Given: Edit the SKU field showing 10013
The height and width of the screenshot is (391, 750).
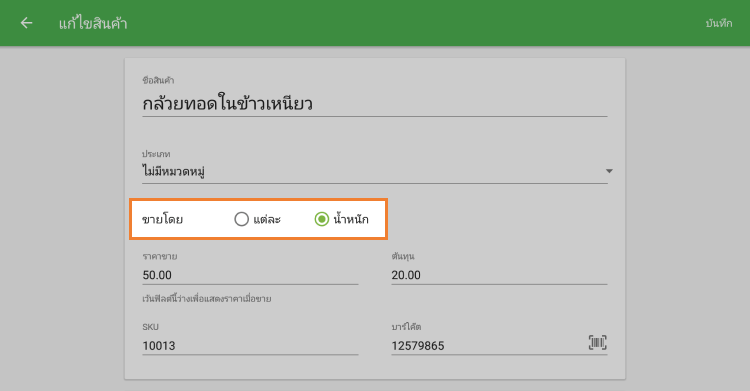Looking at the screenshot, I should coord(250,346).
